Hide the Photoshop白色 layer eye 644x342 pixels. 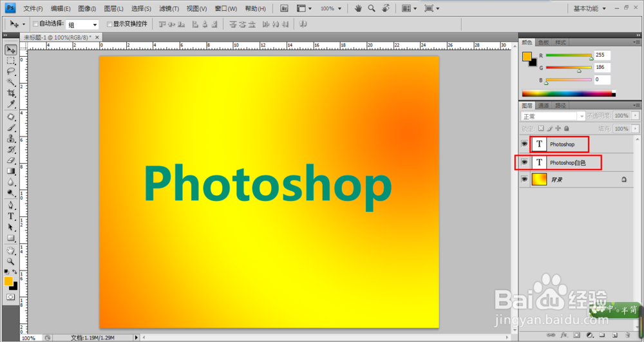(x=524, y=162)
